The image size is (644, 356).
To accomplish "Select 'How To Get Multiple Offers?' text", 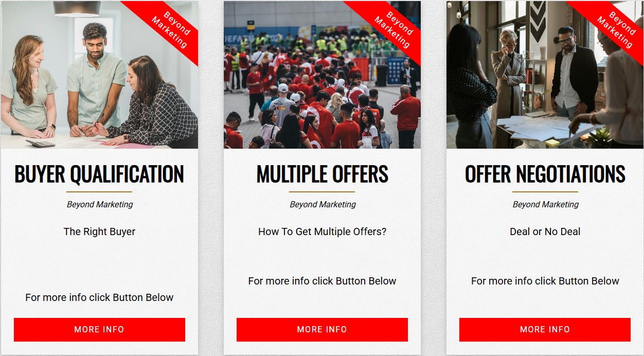I will point(323,232).
